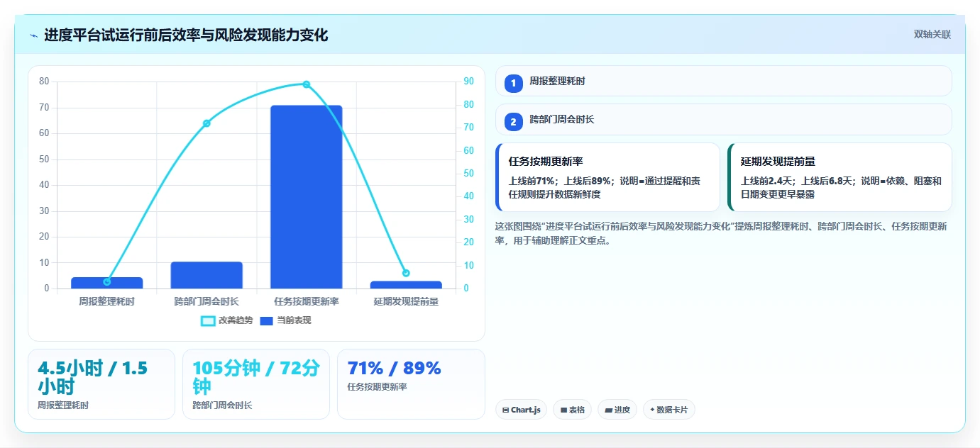Click the 4.5小时 / 1.5小时 stat card
This screenshot has height=448, width=980.
[x=101, y=384]
